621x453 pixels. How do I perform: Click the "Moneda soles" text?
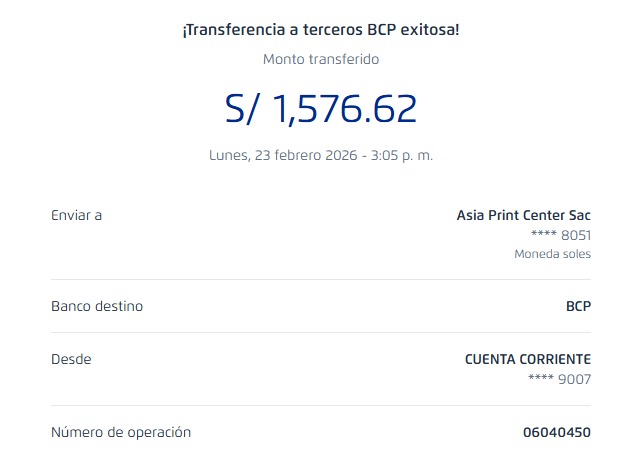point(552,254)
